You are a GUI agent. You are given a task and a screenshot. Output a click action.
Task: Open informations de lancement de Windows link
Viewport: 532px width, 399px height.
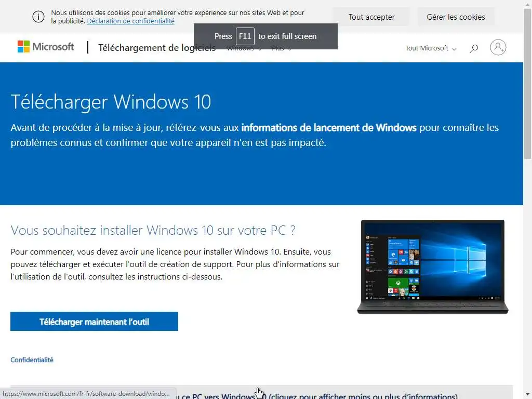coord(329,128)
